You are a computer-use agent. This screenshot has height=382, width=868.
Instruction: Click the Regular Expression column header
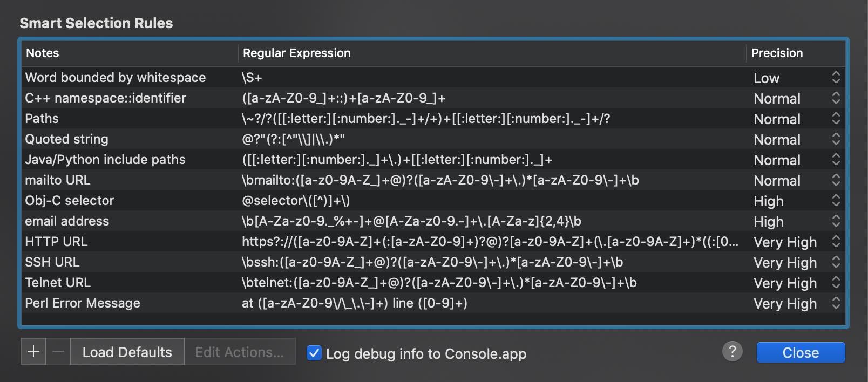pos(492,53)
